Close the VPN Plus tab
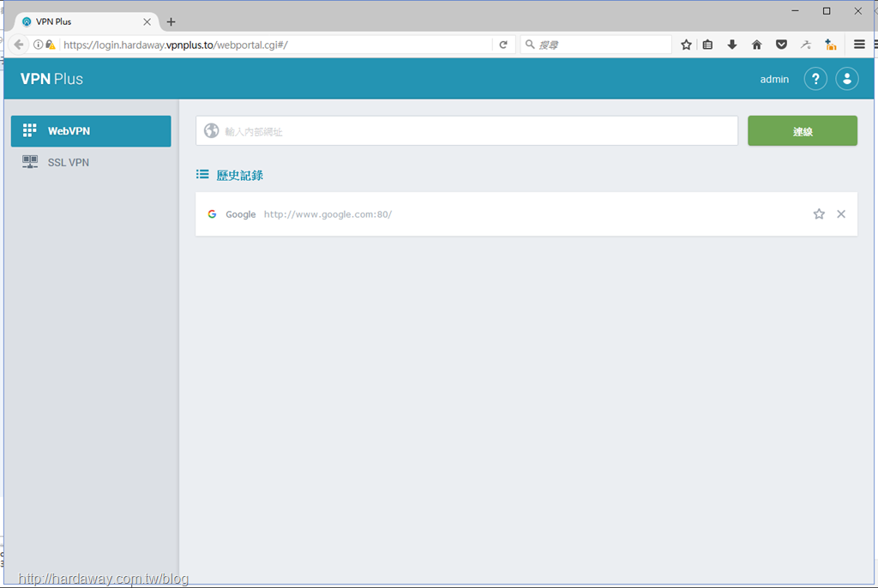Screen dimensions: 878x588 [147, 21]
